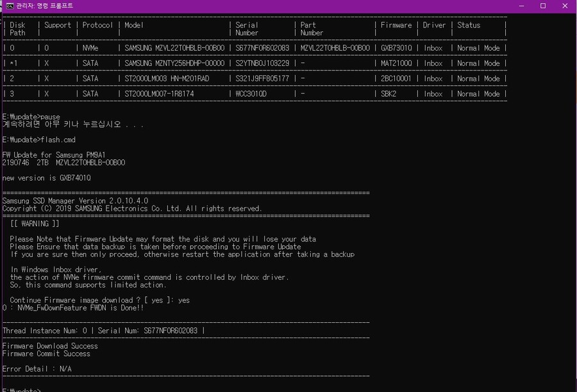Viewport: 577px width, 392px height.
Task: Click the 'Error Detail : N/A' line
Action: pyautogui.click(x=37, y=369)
